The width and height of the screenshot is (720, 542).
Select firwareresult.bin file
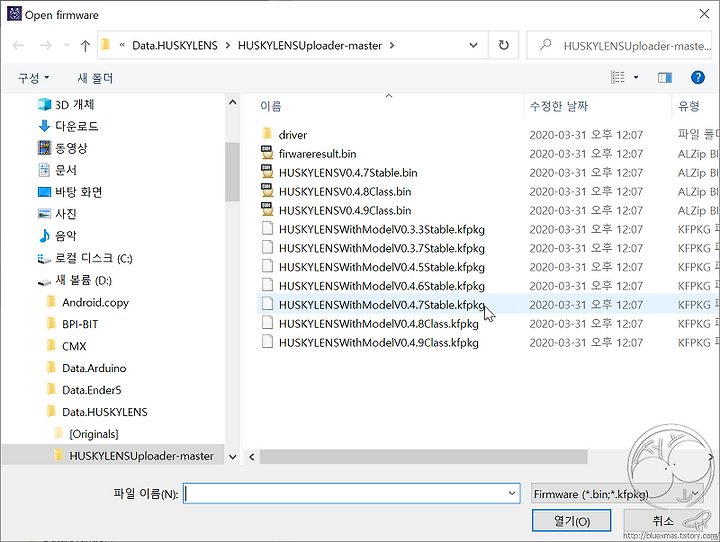[x=309, y=153]
